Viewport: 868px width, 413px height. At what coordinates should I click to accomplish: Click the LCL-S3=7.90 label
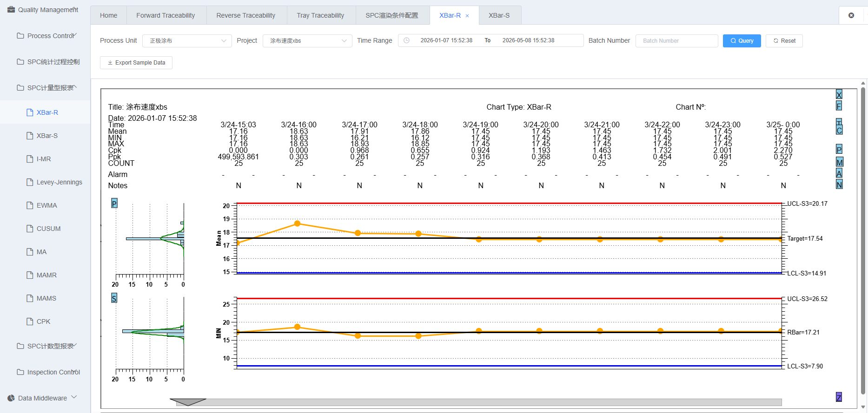tap(805, 366)
